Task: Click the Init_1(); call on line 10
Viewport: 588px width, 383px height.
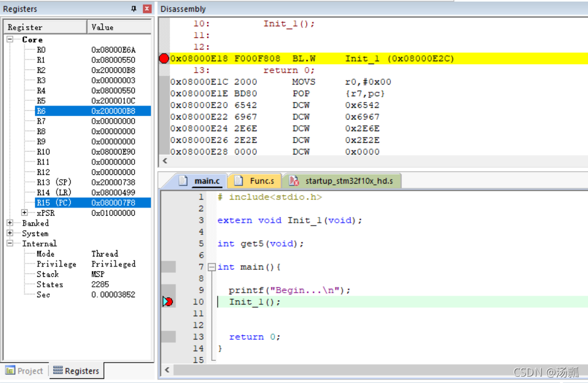Action: tap(254, 302)
